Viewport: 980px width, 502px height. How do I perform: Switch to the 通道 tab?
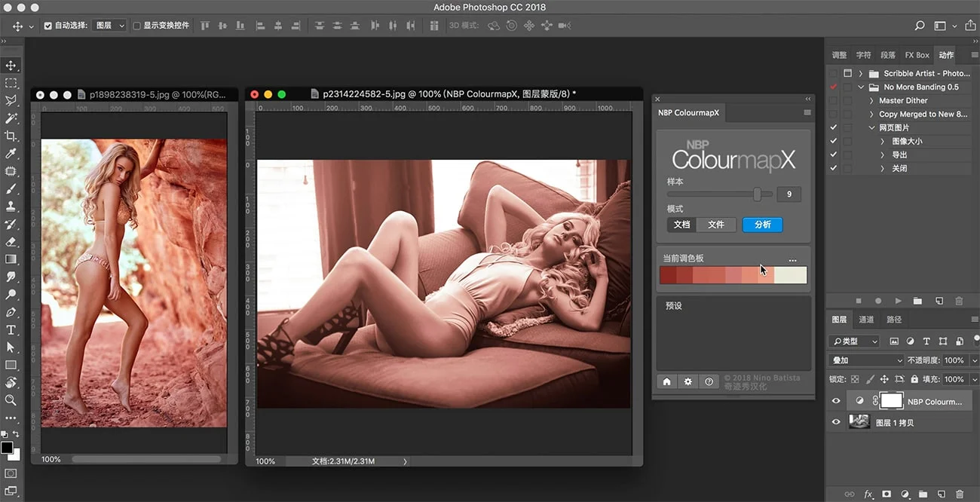pos(867,320)
